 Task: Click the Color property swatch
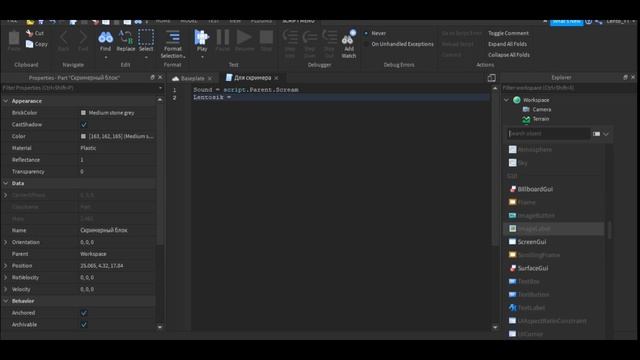83,136
